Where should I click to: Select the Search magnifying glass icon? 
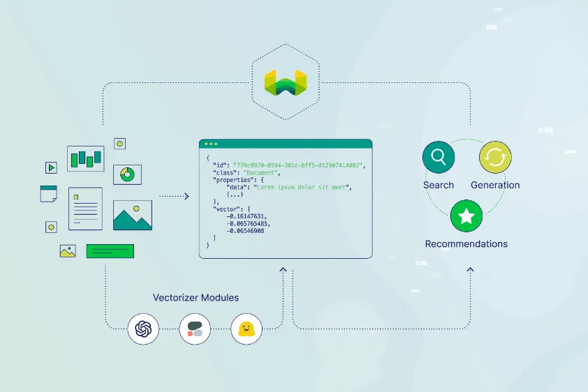(x=439, y=157)
